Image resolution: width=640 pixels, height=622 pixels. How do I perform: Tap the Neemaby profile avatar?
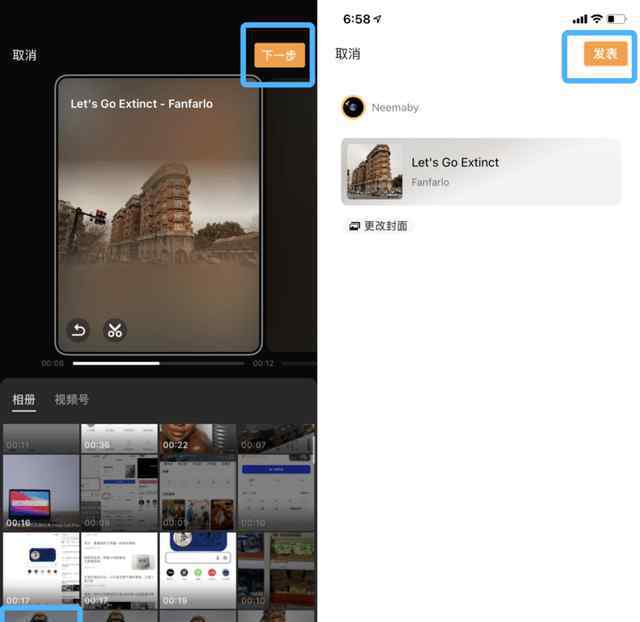(353, 107)
